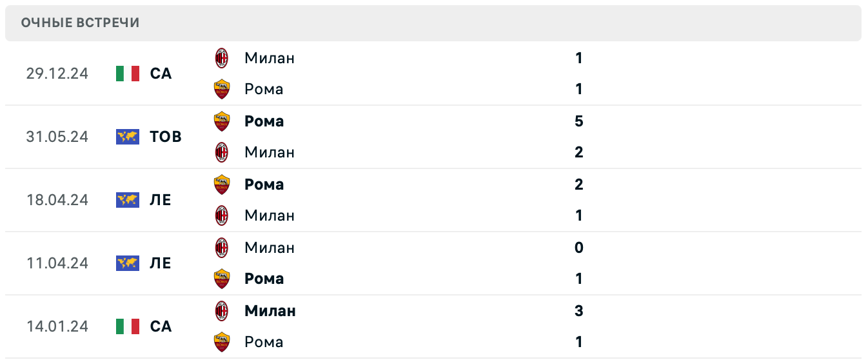Click world map flag in 11.04.24 row

click(128, 263)
